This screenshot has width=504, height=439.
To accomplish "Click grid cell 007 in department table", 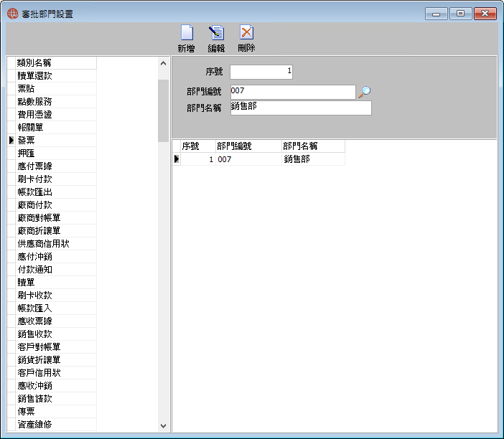I will (249, 159).
